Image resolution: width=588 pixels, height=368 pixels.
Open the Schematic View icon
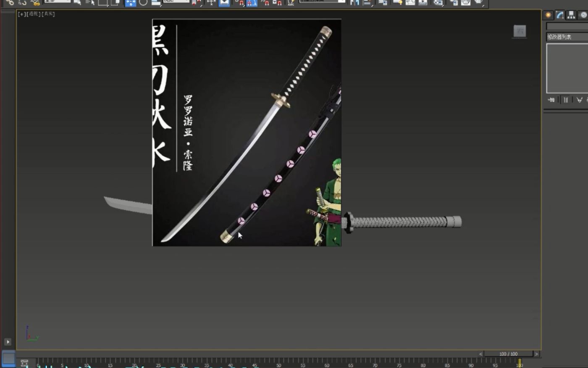click(423, 3)
